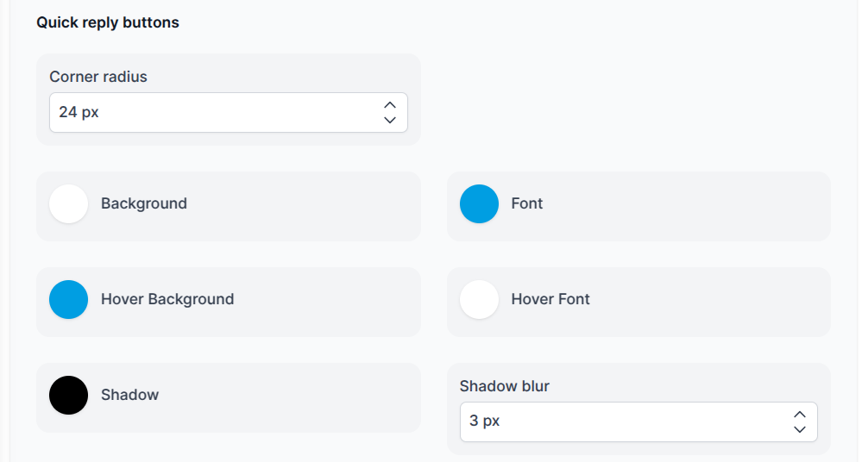Open the black Shadow color swatch

tap(69, 395)
